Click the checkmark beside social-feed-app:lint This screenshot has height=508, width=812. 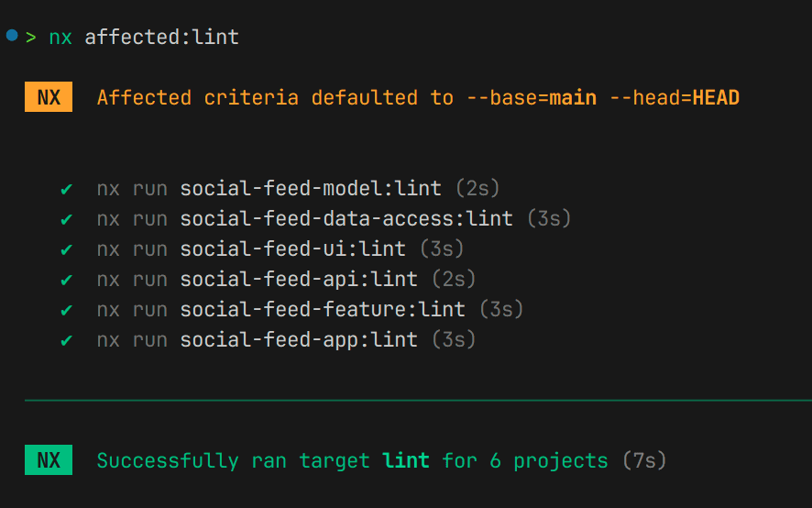pos(66,340)
